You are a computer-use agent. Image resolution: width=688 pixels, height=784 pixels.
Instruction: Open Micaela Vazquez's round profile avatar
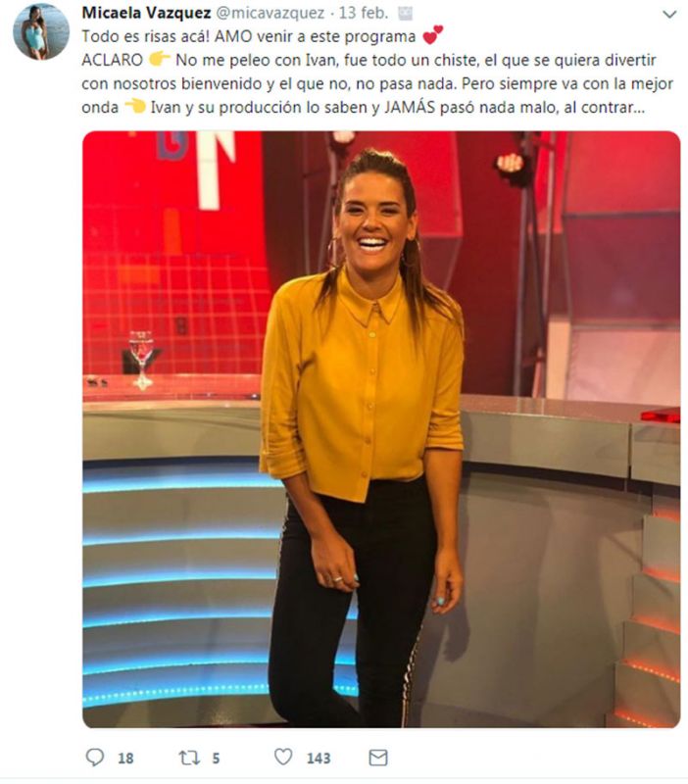point(41,32)
